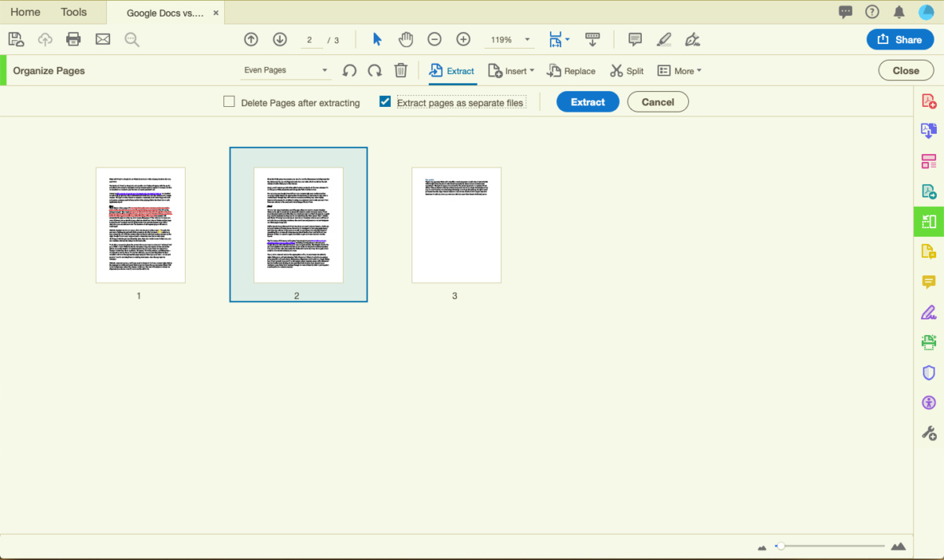Image resolution: width=944 pixels, height=560 pixels.
Task: Open the Google Docs vs document tab
Action: tap(161, 12)
